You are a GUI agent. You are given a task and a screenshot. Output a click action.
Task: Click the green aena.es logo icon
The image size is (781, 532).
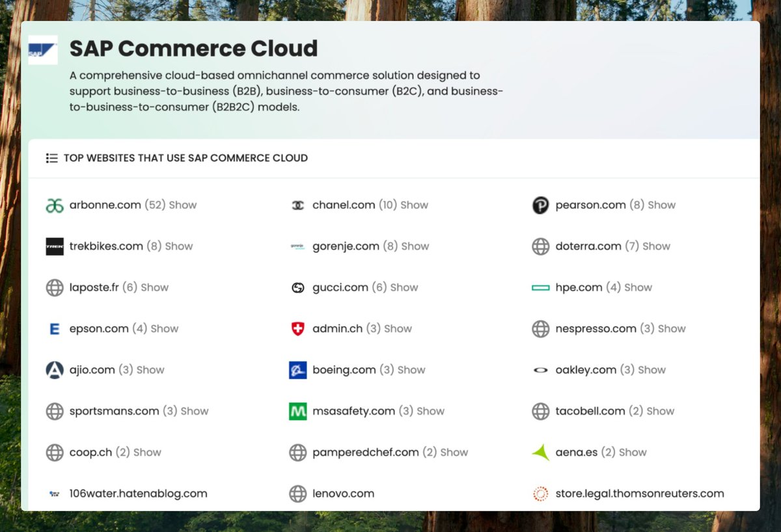click(541, 453)
